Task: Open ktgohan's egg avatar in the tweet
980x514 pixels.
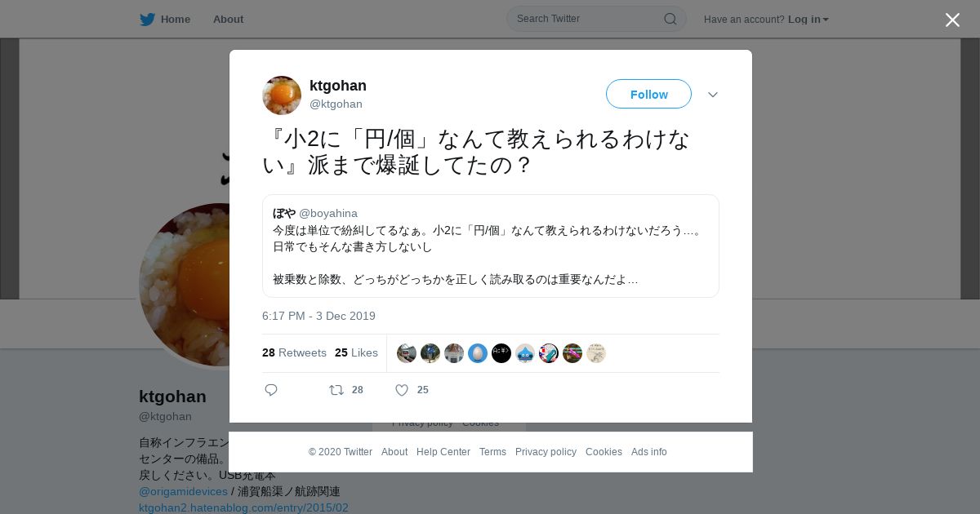Action: click(282, 95)
